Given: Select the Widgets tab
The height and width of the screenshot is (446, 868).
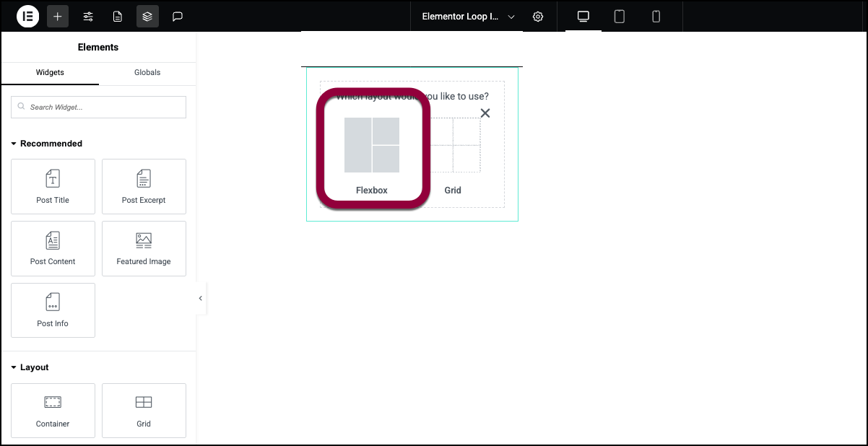Looking at the screenshot, I should (50, 73).
